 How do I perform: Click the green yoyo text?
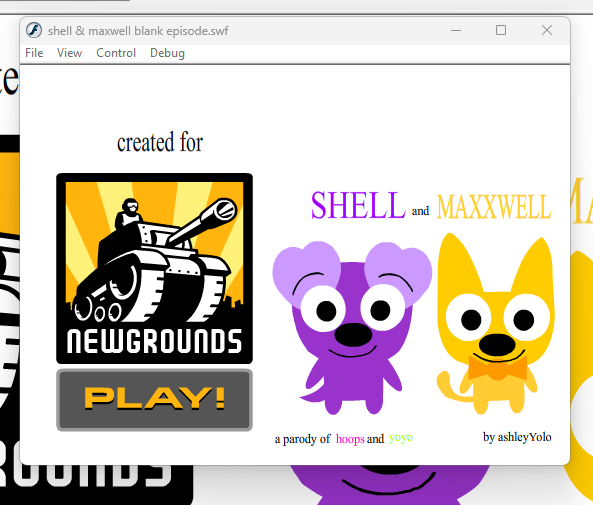(401, 438)
